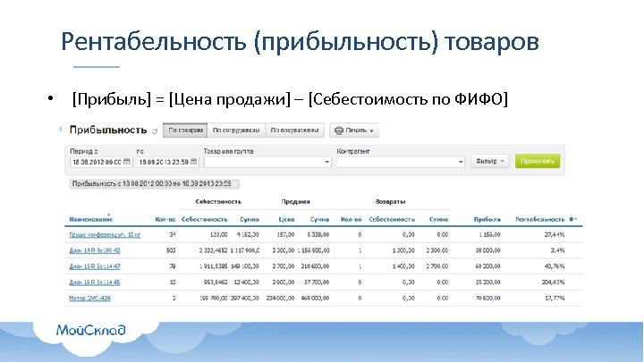Click the 40,76% profitability value
This screenshot has height=362, width=644.
point(555,266)
